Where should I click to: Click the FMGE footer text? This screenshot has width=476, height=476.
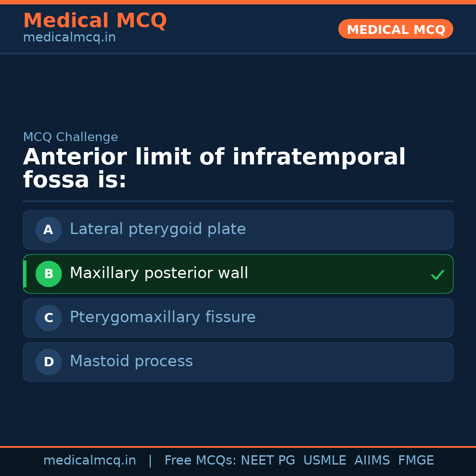pos(416,461)
